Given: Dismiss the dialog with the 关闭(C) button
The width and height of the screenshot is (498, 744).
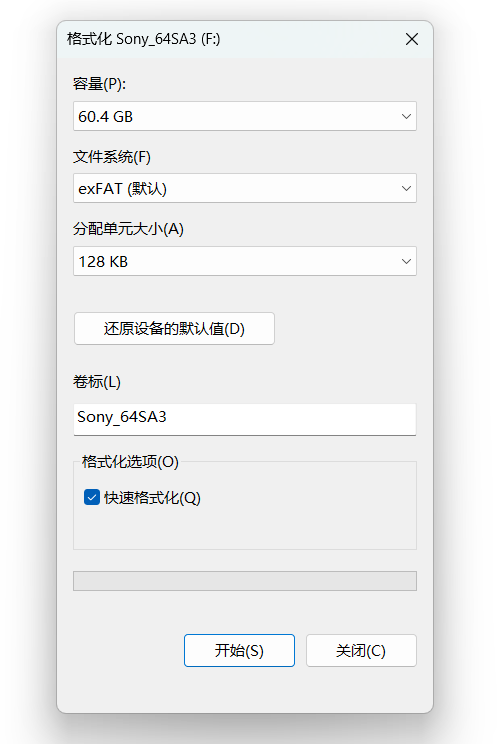Looking at the screenshot, I should (x=361, y=650).
